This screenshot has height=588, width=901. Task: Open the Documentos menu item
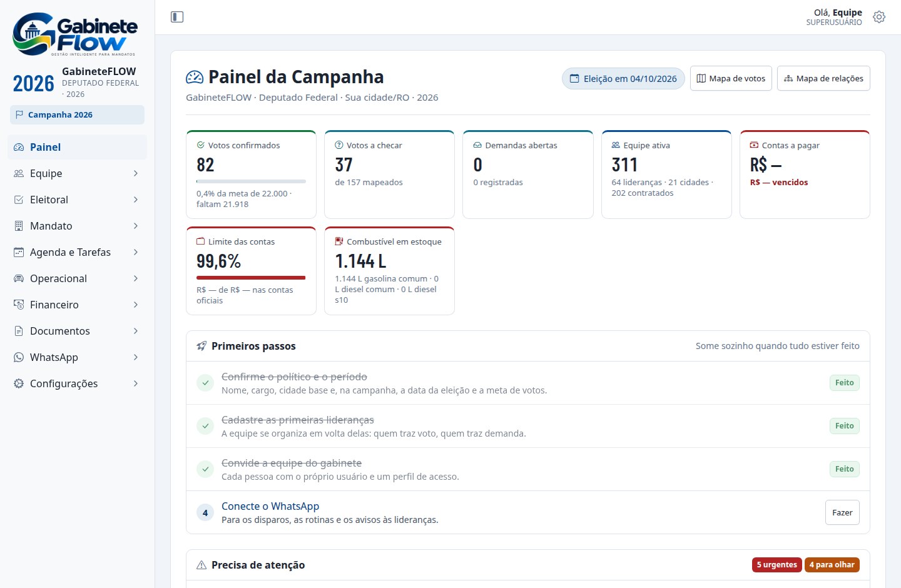(x=78, y=331)
